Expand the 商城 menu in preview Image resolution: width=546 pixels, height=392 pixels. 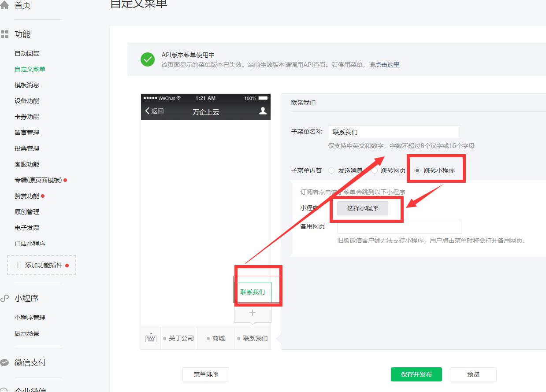tap(216, 338)
